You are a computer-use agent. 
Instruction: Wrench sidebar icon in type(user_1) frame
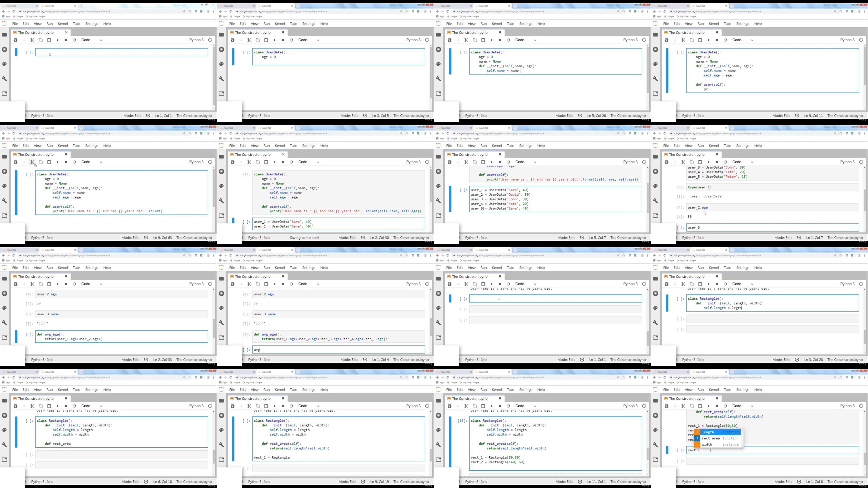point(655,201)
